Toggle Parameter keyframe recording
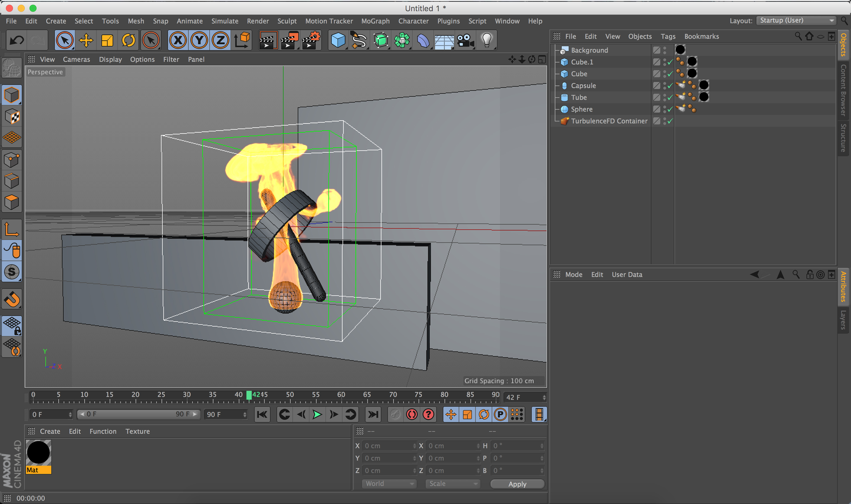 (x=500, y=414)
